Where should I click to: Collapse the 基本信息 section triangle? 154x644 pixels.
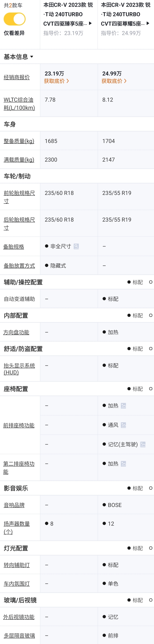[32, 57]
